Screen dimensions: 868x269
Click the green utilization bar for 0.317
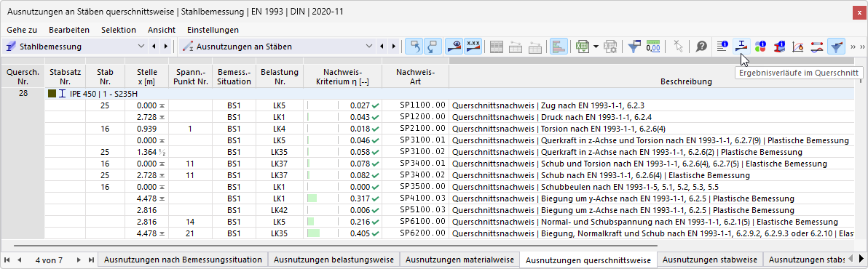[312, 198]
